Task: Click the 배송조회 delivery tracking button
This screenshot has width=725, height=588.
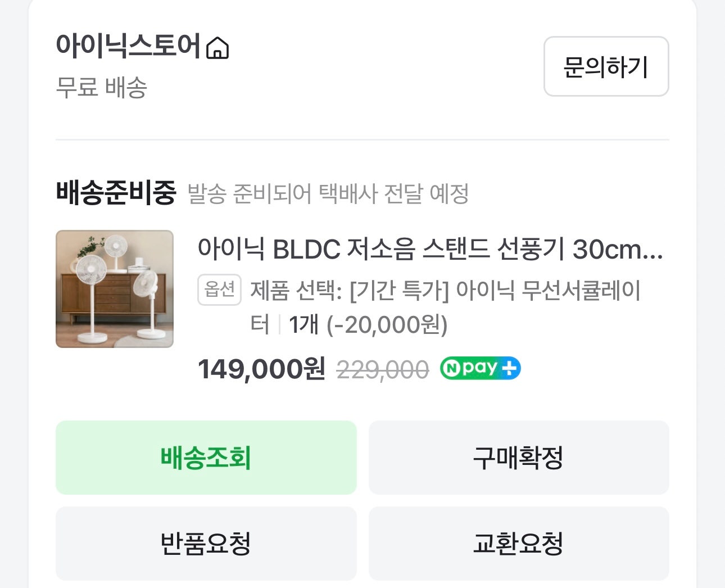Action: (x=206, y=458)
